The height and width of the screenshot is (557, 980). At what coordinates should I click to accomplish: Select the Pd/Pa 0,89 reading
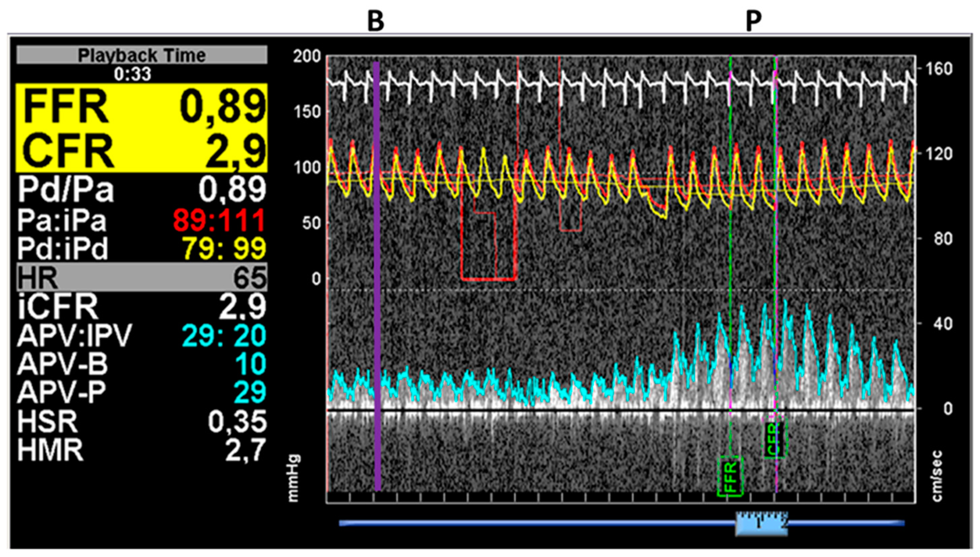tap(232, 189)
